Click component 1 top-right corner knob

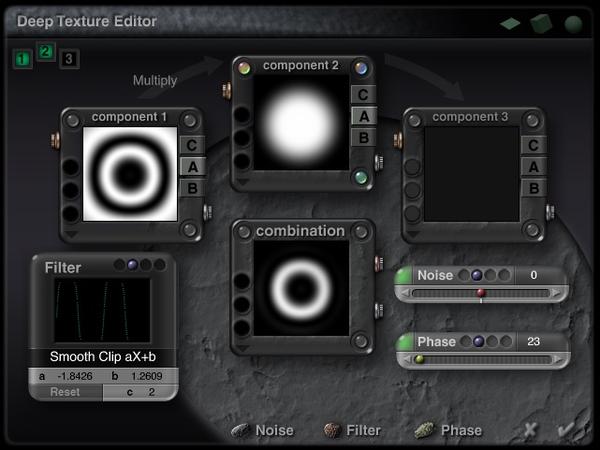coord(189,120)
